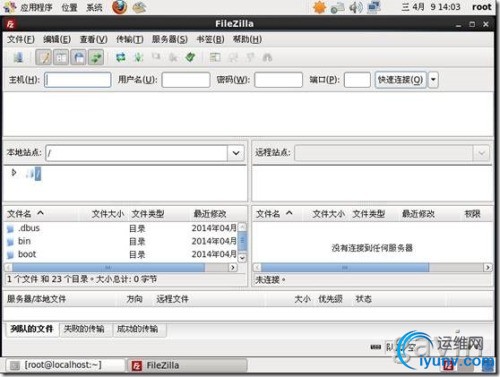This screenshot has width=500, height=377.
Task: Click the local list horizontal scrollbar
Action: [108, 267]
